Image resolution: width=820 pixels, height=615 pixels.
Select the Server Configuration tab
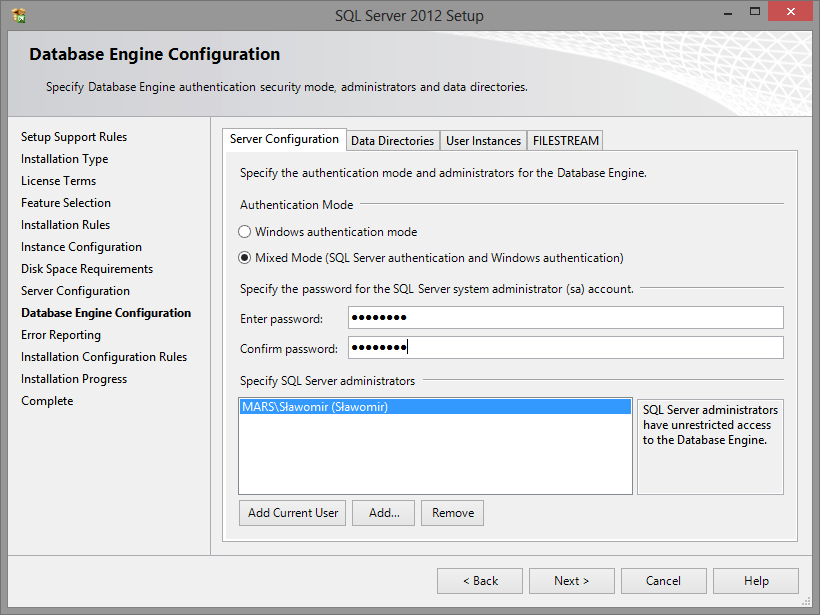[x=284, y=140]
